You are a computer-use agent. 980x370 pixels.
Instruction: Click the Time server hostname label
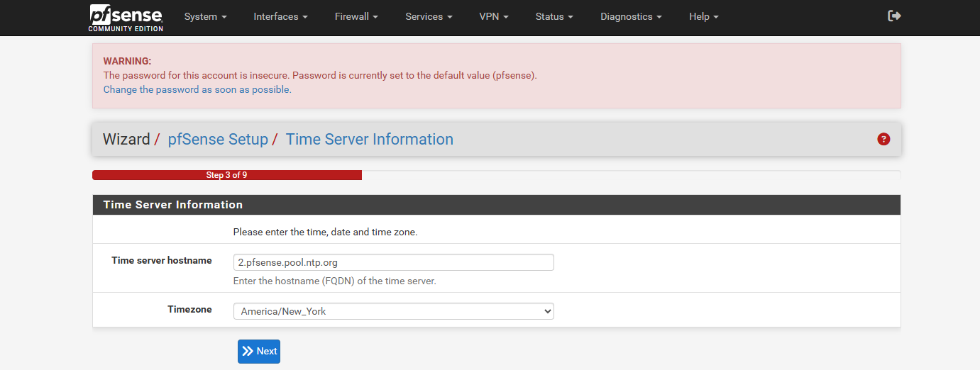(162, 260)
